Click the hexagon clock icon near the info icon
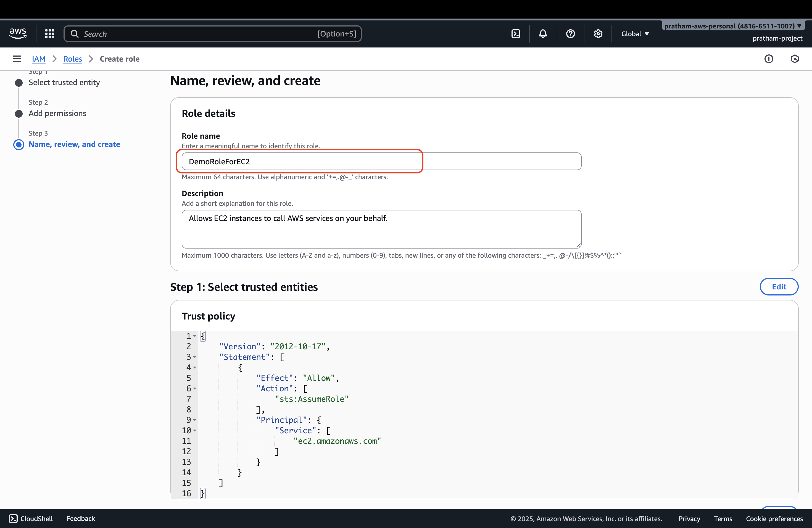 point(795,59)
